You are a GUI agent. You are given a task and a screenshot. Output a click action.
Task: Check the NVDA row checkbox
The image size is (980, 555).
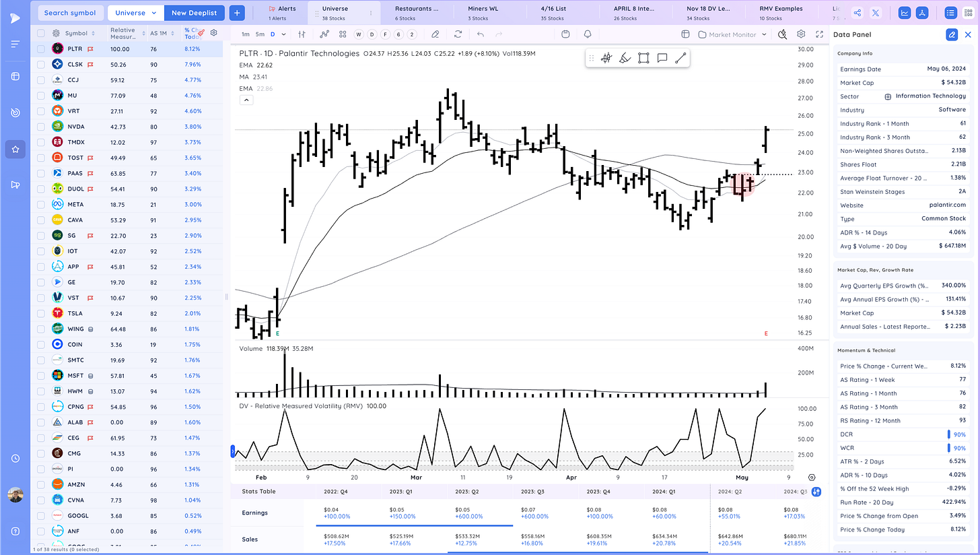pos(41,126)
